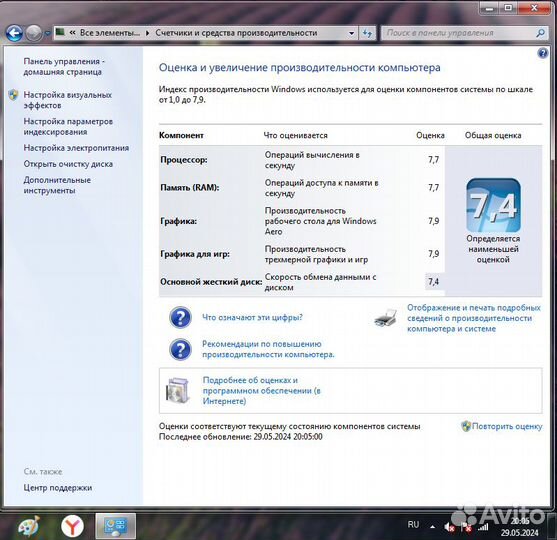Show hidden tray icons with the up arrow
The width and height of the screenshot is (557, 540).
[x=433, y=527]
